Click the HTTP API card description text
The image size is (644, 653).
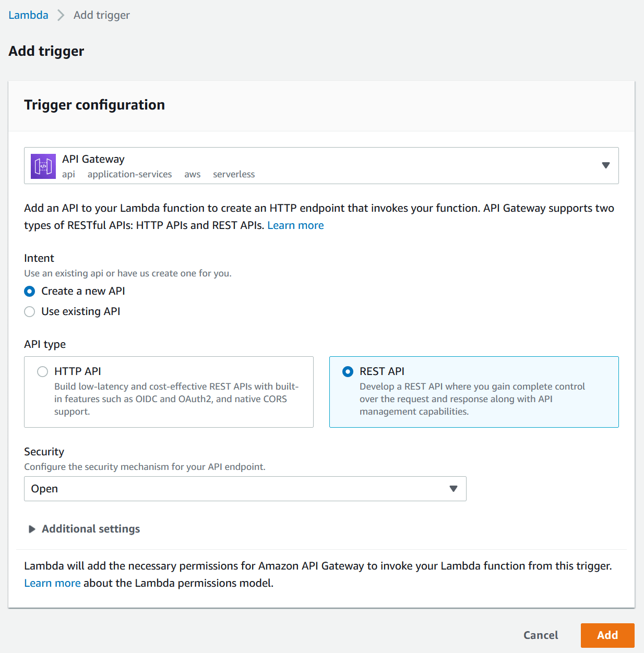pyautogui.click(x=176, y=399)
